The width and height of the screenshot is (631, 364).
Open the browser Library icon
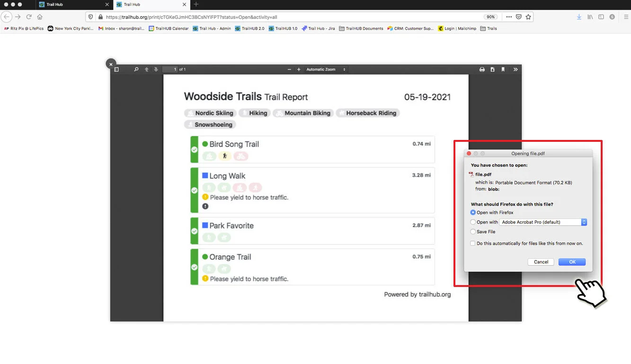(590, 17)
